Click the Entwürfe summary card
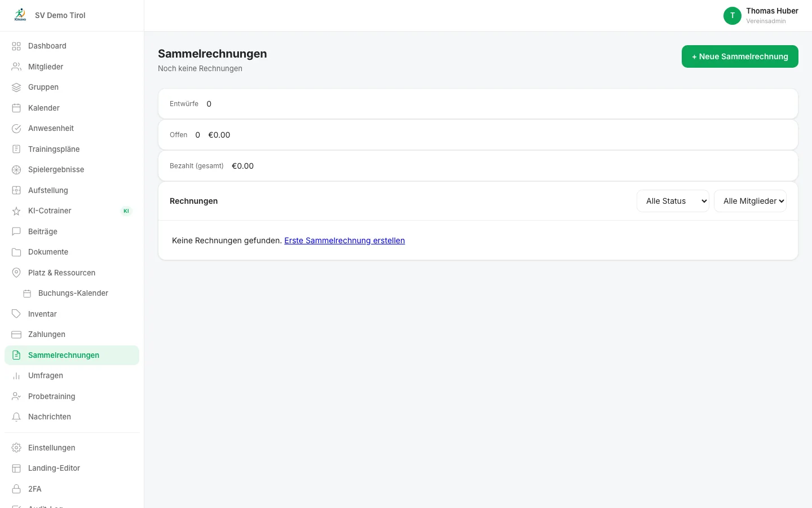Image resolution: width=812 pixels, height=508 pixels. pyautogui.click(x=478, y=104)
